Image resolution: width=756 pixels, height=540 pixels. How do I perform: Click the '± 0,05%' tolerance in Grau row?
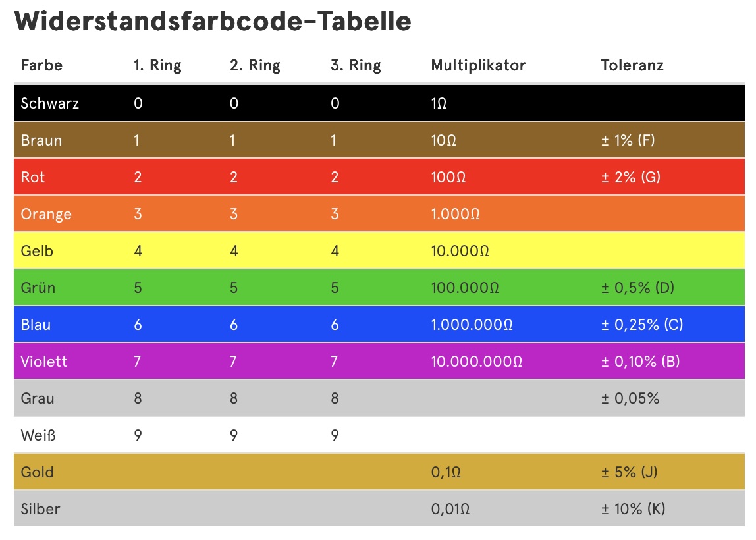pos(630,398)
